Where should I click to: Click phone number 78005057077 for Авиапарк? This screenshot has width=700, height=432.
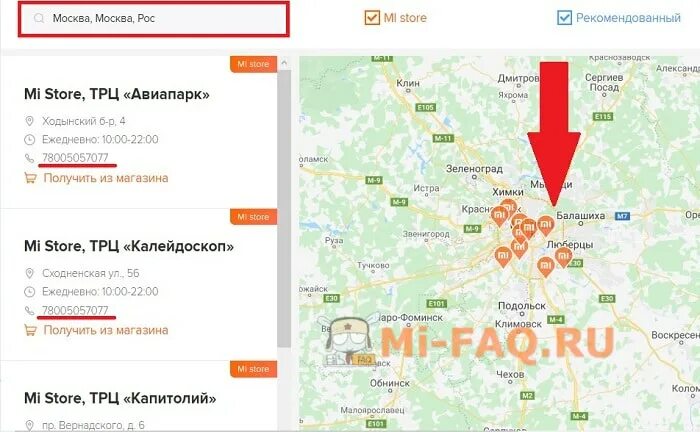(x=75, y=158)
